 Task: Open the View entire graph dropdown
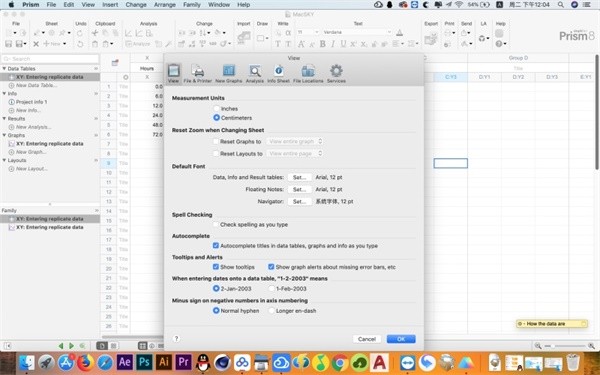pos(295,142)
